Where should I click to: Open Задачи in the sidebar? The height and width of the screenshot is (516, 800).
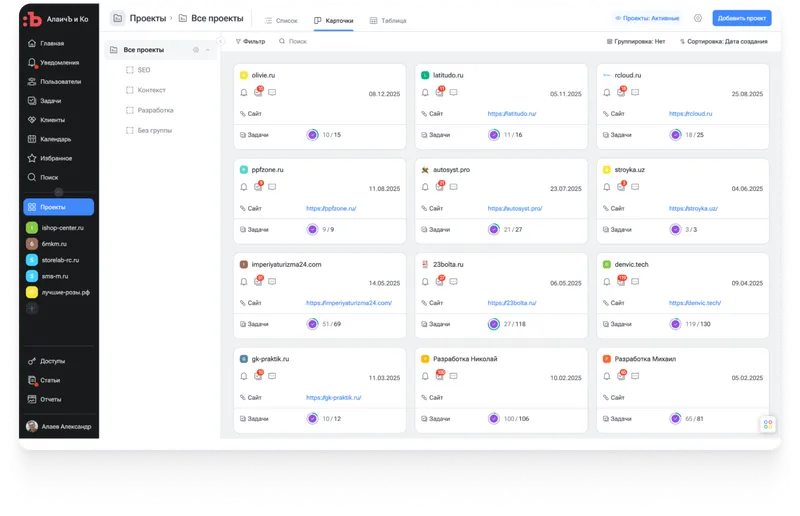tap(45, 101)
